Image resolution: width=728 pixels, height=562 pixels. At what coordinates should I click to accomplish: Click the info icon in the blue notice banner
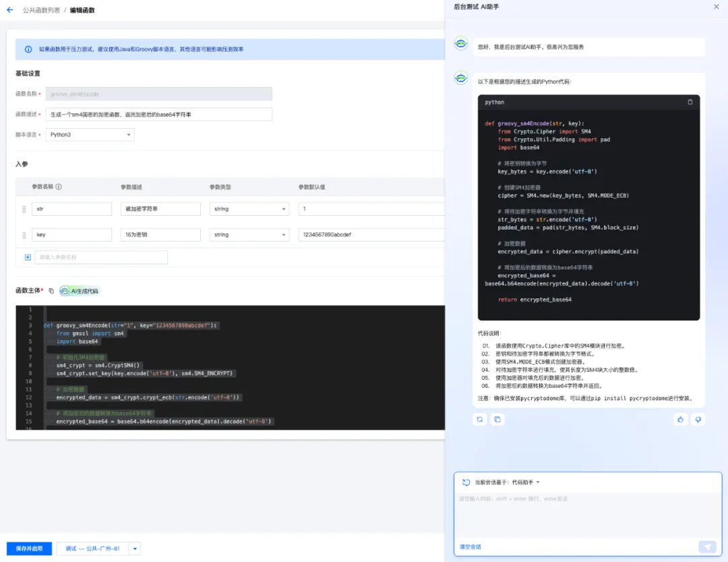click(28, 49)
